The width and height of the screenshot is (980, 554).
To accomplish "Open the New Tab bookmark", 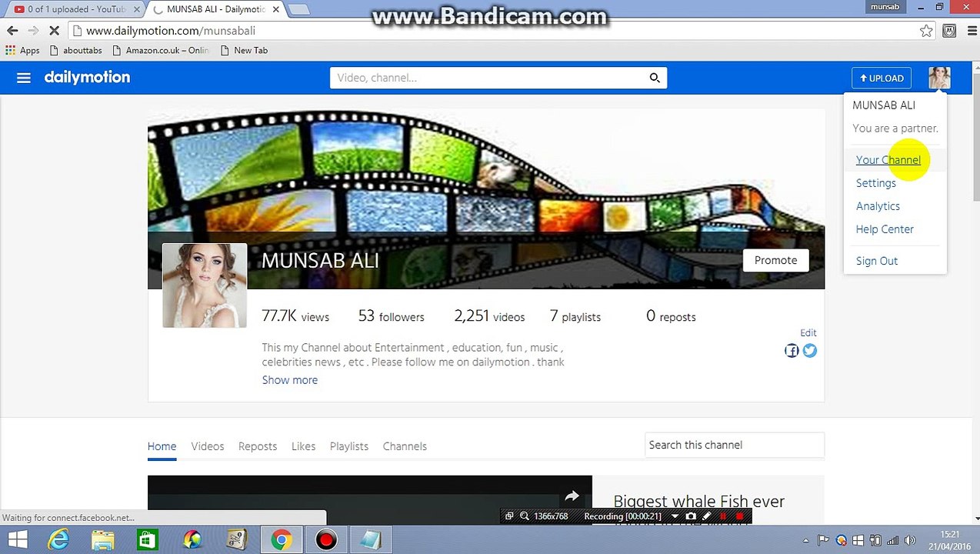I will point(244,50).
